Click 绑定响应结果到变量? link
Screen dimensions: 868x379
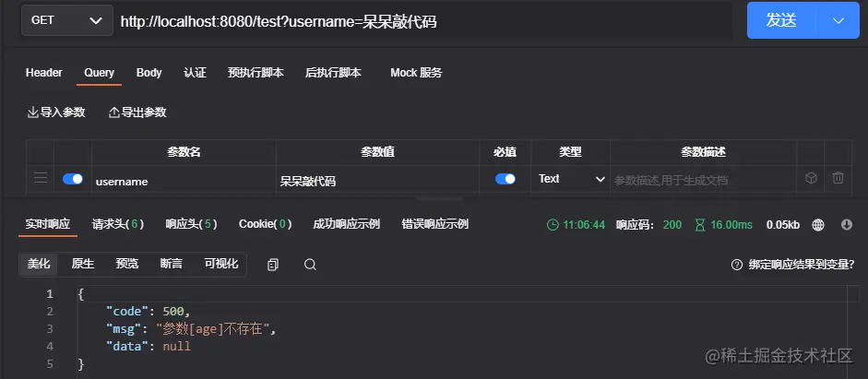[802, 265]
